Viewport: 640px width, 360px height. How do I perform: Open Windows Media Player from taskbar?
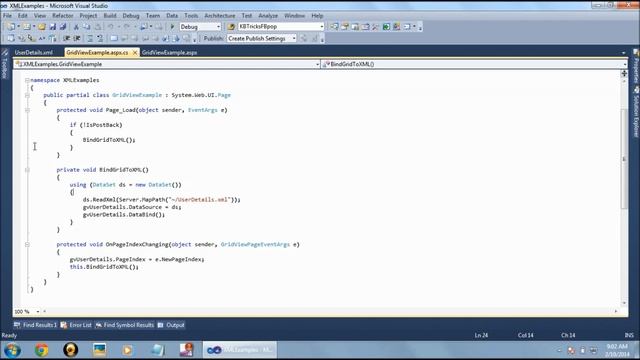tap(127, 350)
